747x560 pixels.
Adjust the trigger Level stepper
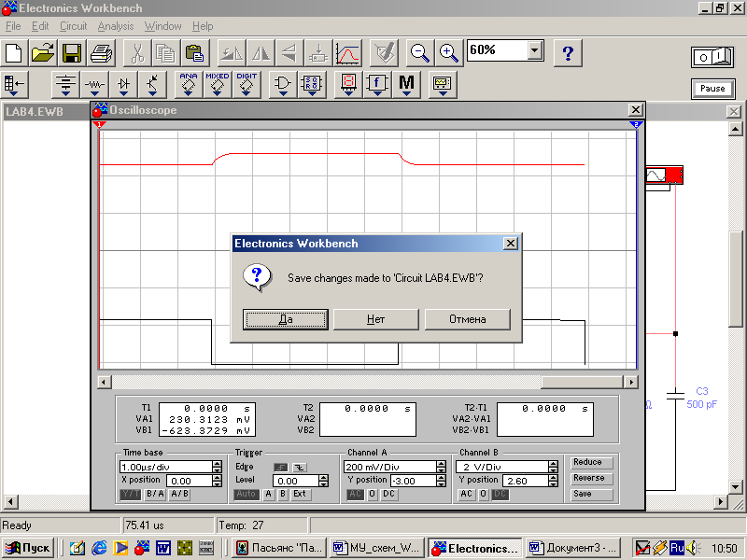323,481
